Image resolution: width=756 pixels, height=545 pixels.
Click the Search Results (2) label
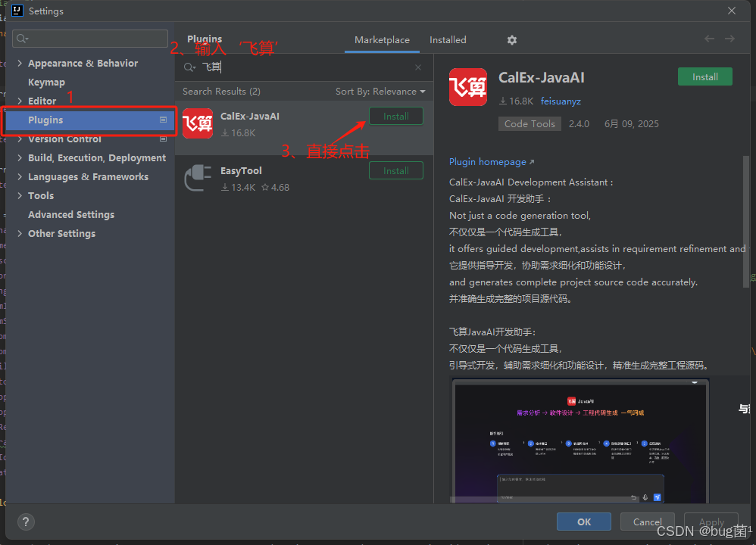point(221,92)
